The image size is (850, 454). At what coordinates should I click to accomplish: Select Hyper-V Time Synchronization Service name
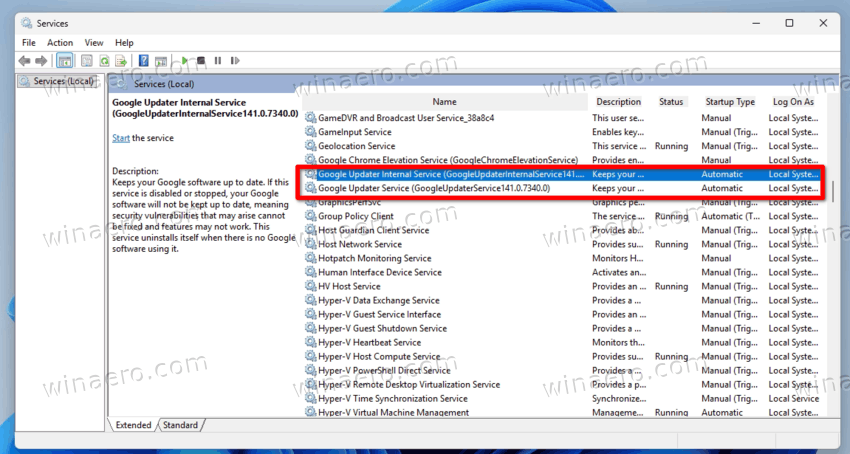(393, 399)
